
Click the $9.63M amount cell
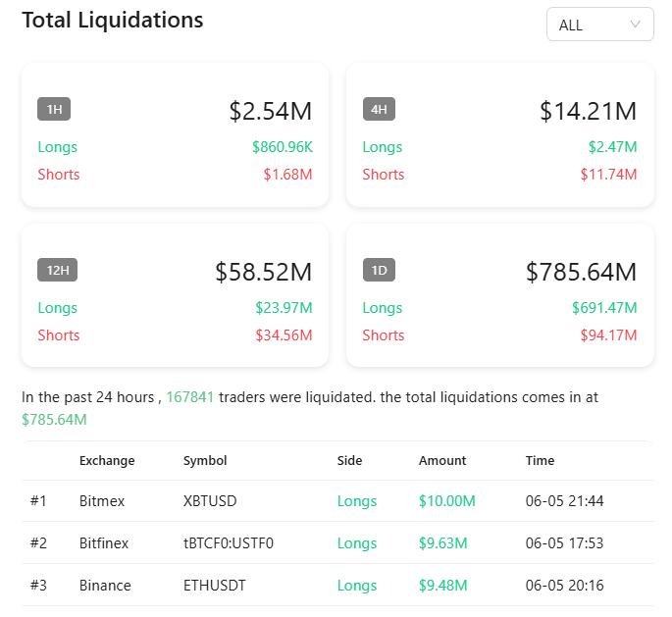click(x=443, y=543)
